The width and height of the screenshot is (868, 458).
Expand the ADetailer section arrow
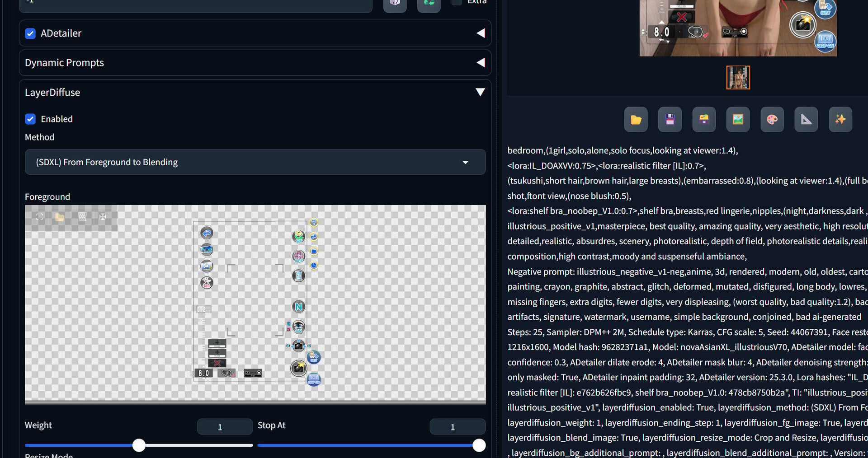pos(481,33)
